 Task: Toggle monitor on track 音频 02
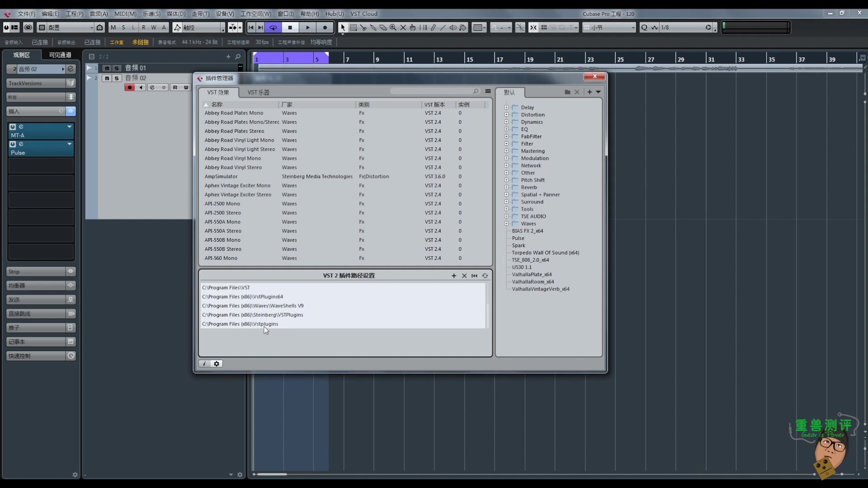141,88
